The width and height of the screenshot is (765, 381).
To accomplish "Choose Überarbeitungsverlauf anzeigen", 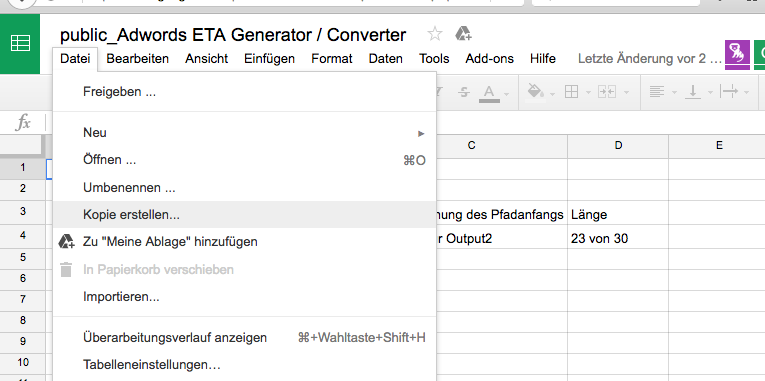I will coord(244,338).
